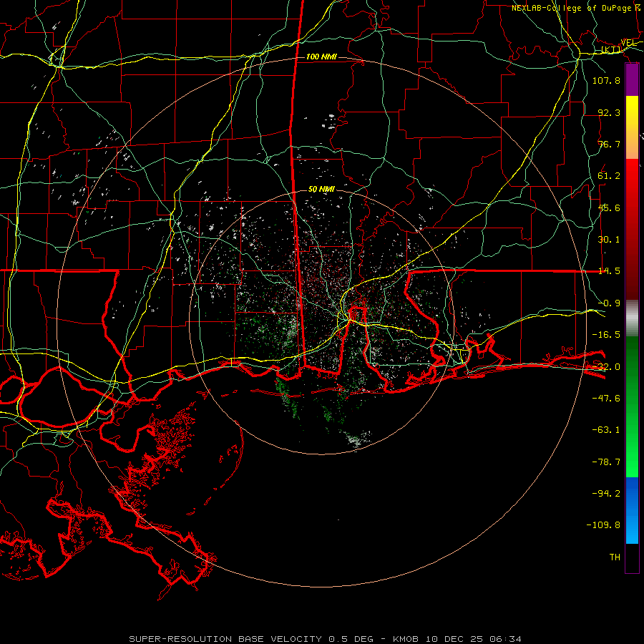Click the KMOB base velocity caption at the bottom

(x=326, y=639)
